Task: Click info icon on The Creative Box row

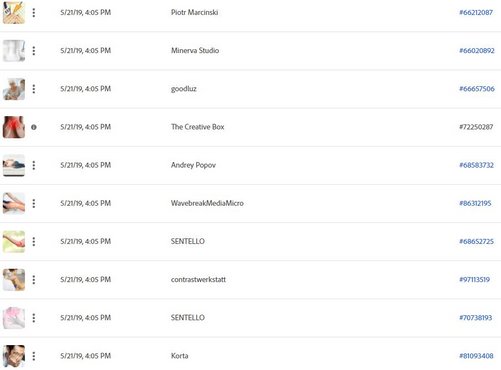Action: point(34,127)
